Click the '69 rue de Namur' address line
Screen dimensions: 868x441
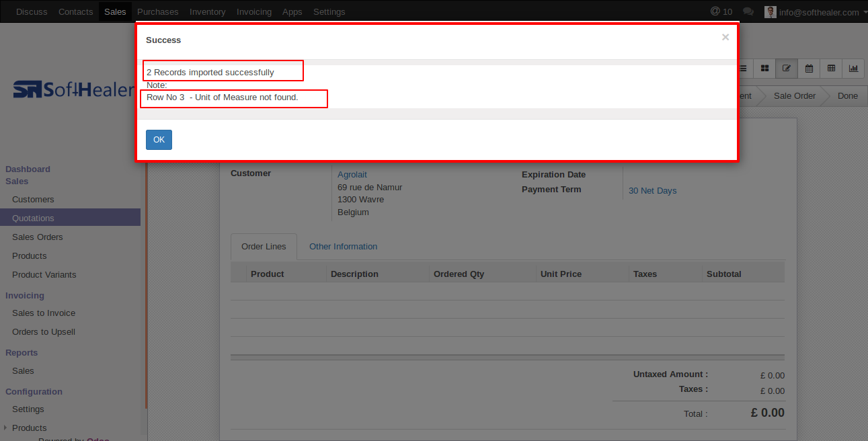click(x=370, y=187)
